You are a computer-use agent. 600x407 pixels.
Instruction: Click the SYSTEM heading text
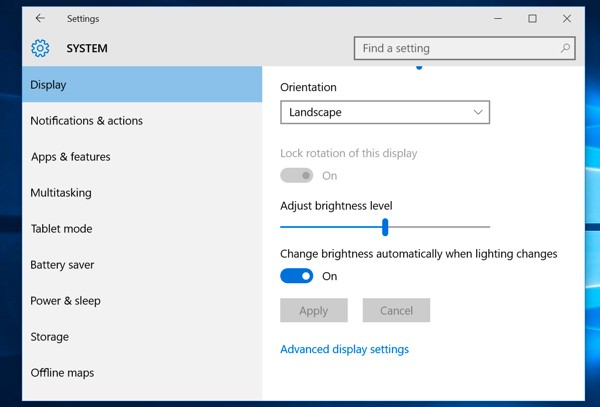point(87,48)
